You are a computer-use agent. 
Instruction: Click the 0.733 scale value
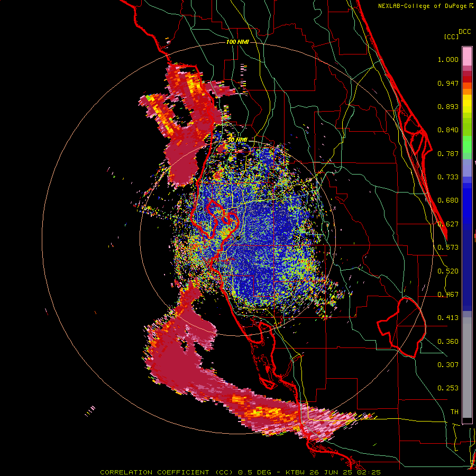[448, 177]
